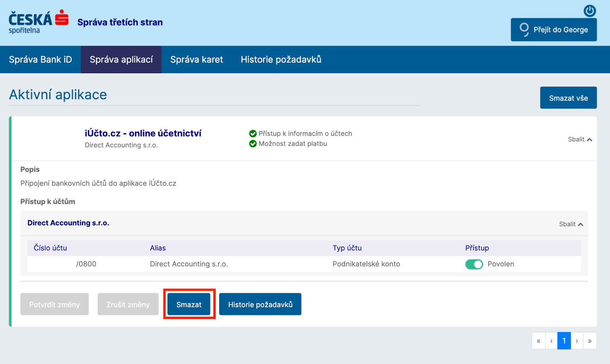Go to last page in pagination
The width and height of the screenshot is (610, 364).
click(590, 341)
